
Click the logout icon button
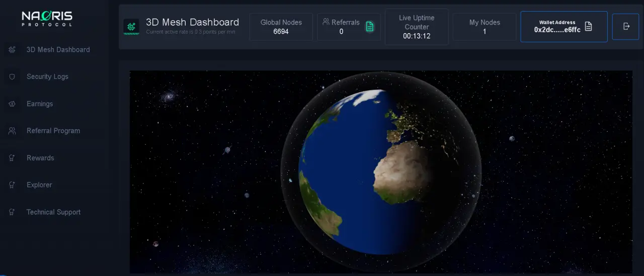pyautogui.click(x=626, y=27)
